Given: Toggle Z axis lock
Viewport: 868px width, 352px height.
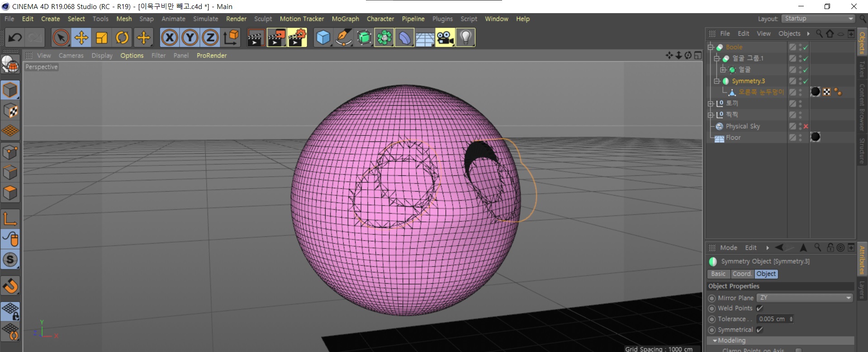Looking at the screenshot, I should (x=210, y=38).
